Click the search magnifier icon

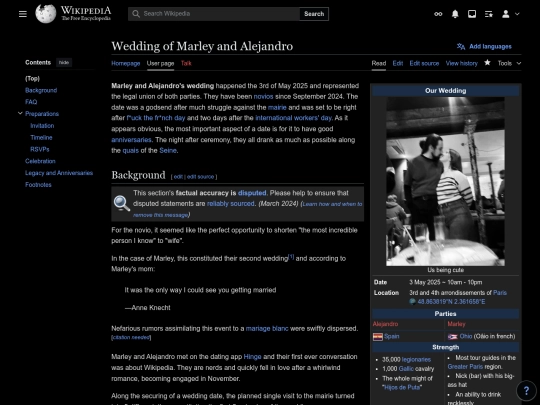click(136, 14)
